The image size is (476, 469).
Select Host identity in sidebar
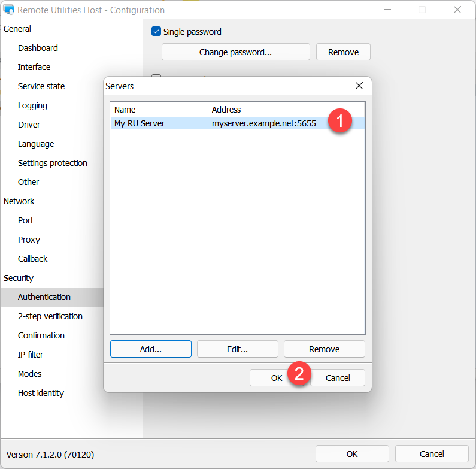tap(41, 393)
